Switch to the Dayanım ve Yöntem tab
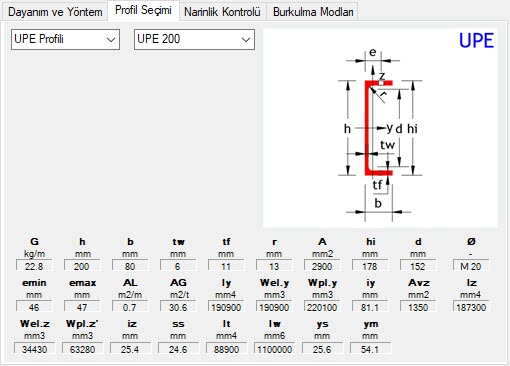The height and width of the screenshot is (366, 510). click(55, 12)
